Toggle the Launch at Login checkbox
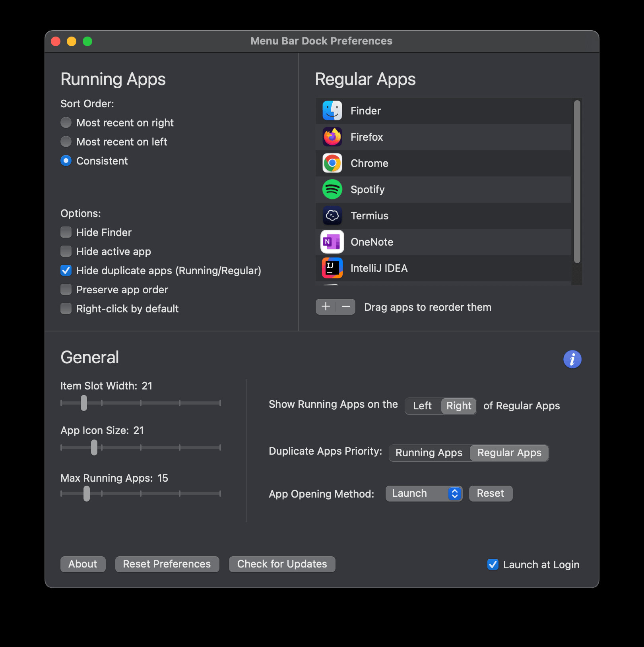644x647 pixels. (x=493, y=564)
